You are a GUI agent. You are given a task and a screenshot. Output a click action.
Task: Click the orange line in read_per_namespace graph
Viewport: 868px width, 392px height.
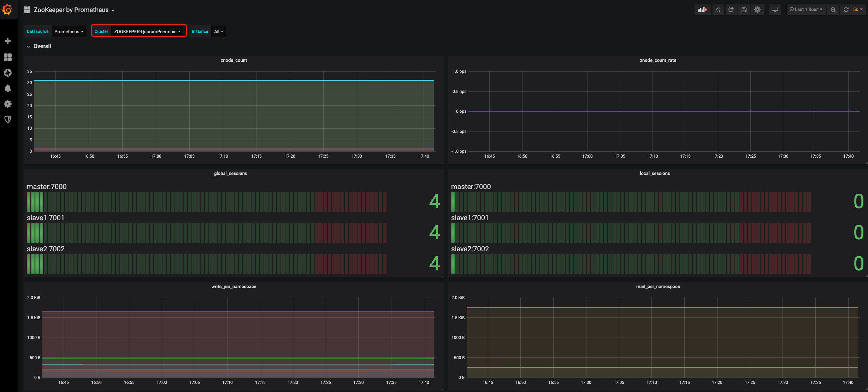pyautogui.click(x=662, y=308)
